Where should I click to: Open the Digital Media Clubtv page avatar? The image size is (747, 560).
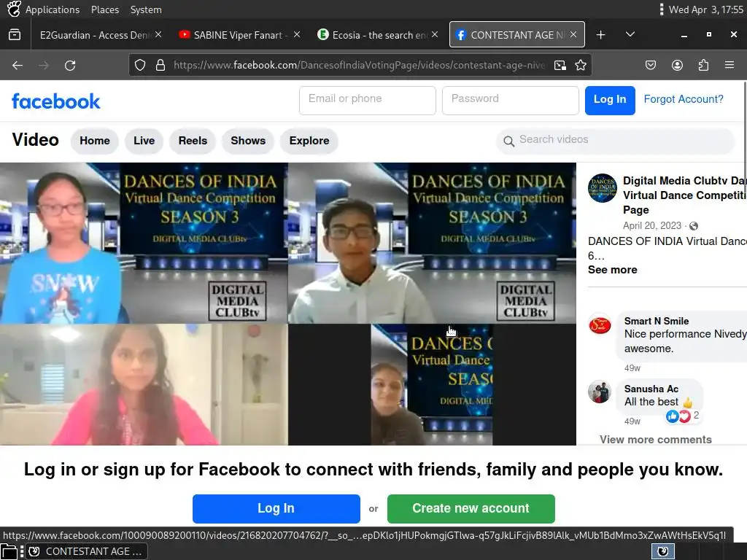click(x=602, y=188)
